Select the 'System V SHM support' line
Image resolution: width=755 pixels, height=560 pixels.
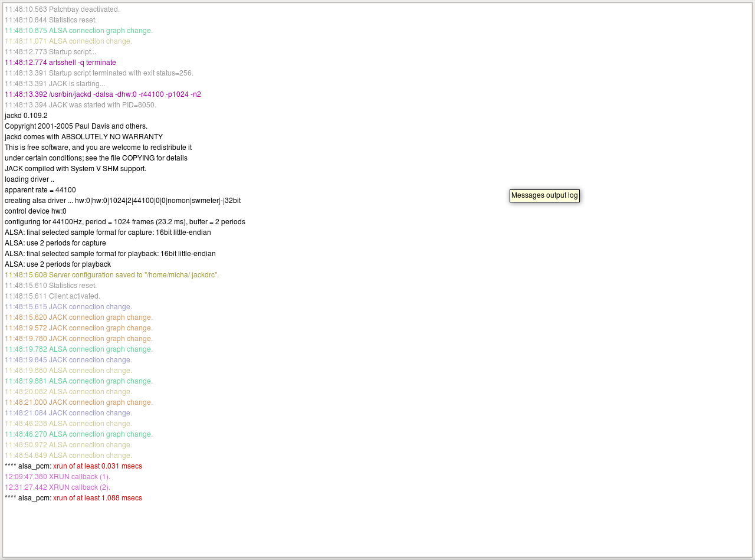[75, 169]
